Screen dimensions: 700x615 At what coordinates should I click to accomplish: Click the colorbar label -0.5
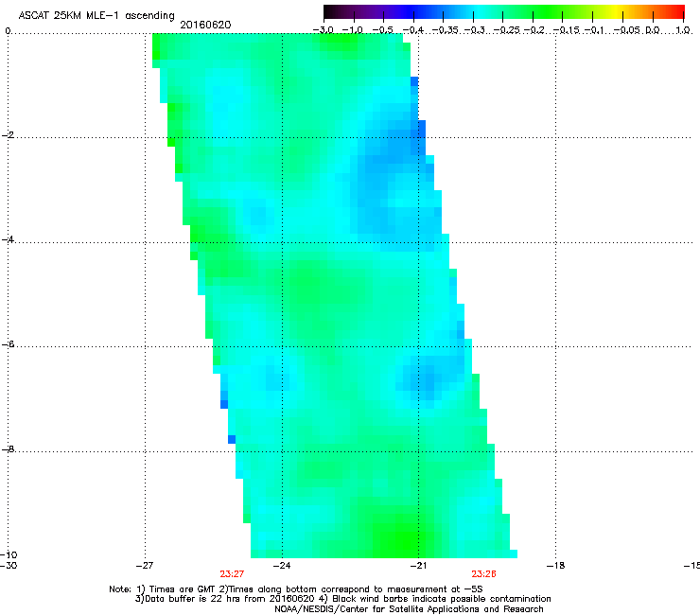[382, 30]
